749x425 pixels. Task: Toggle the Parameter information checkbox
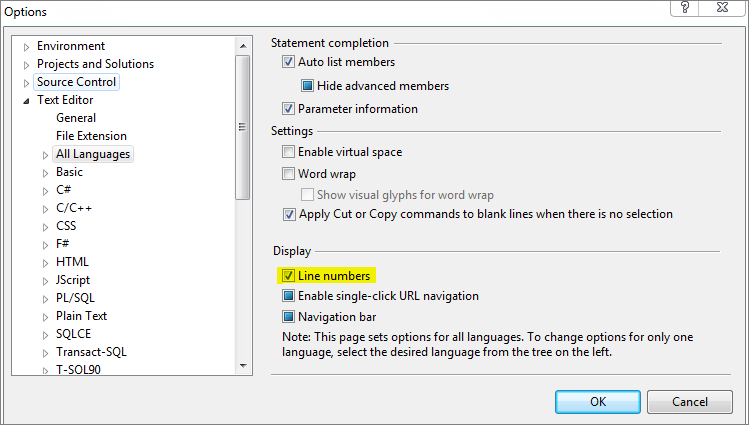288,109
